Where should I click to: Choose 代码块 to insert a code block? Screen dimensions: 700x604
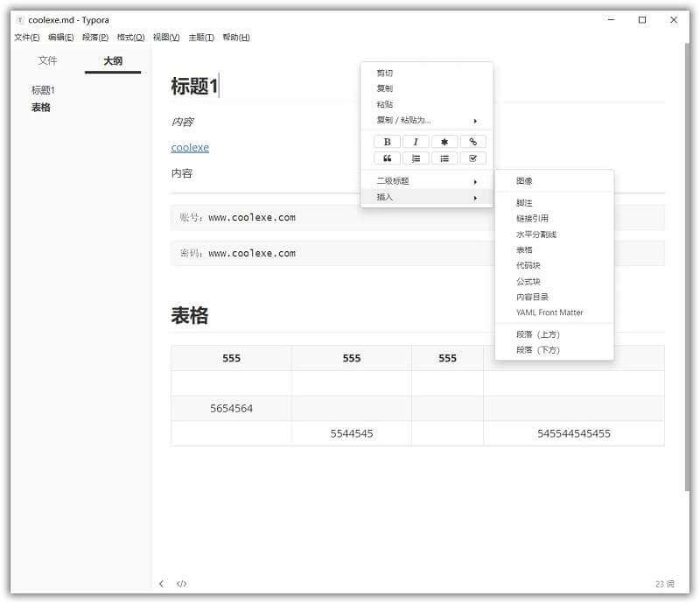point(527,265)
